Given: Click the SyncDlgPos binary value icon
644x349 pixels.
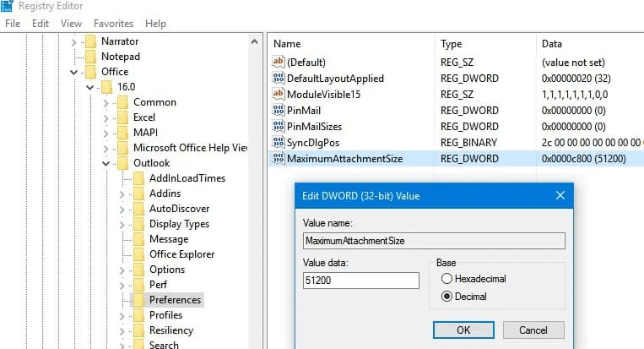Looking at the screenshot, I should (x=279, y=142).
